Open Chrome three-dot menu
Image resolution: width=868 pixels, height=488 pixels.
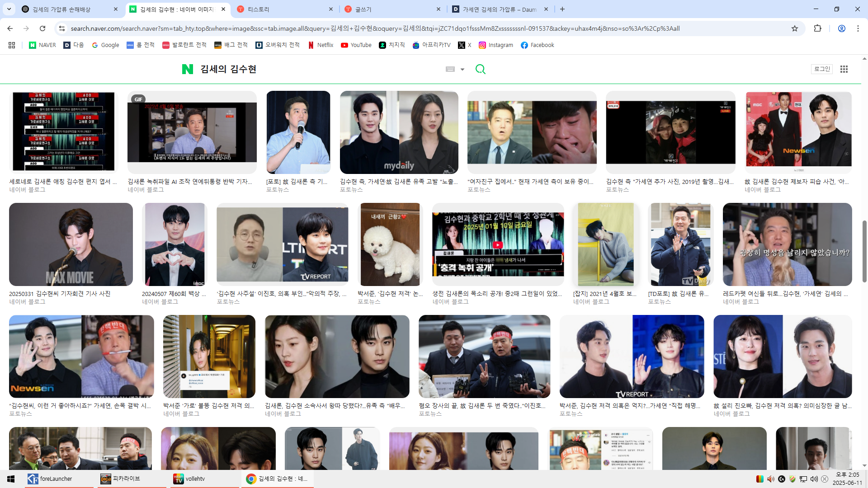pos(858,28)
